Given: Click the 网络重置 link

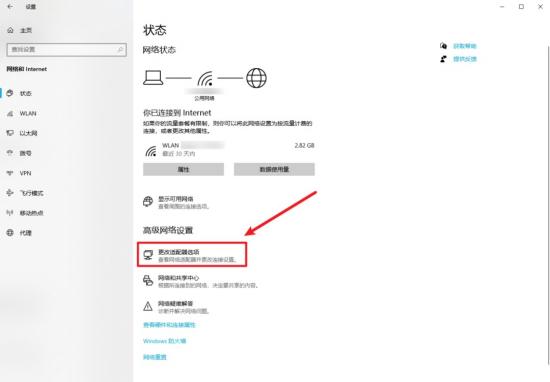Looking at the screenshot, I should coord(155,357).
